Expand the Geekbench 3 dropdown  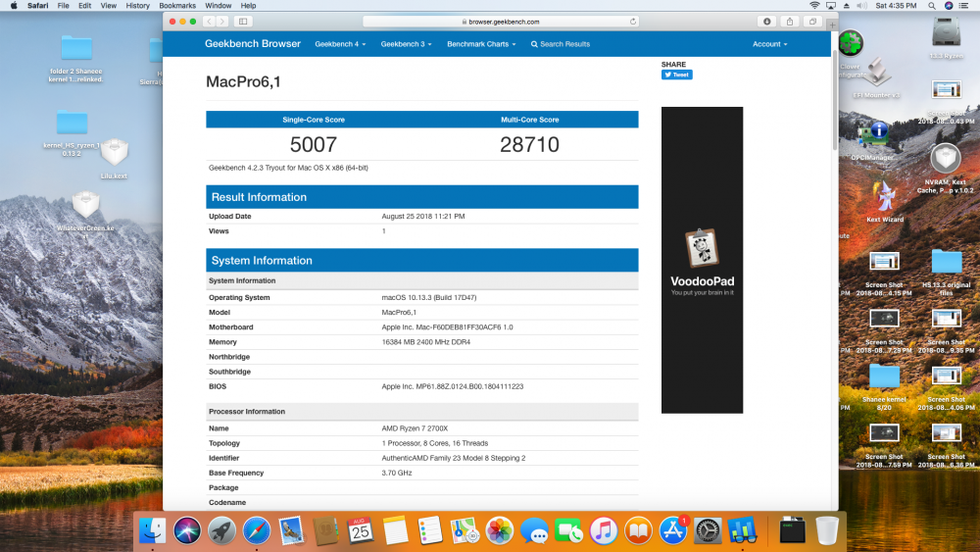click(407, 44)
